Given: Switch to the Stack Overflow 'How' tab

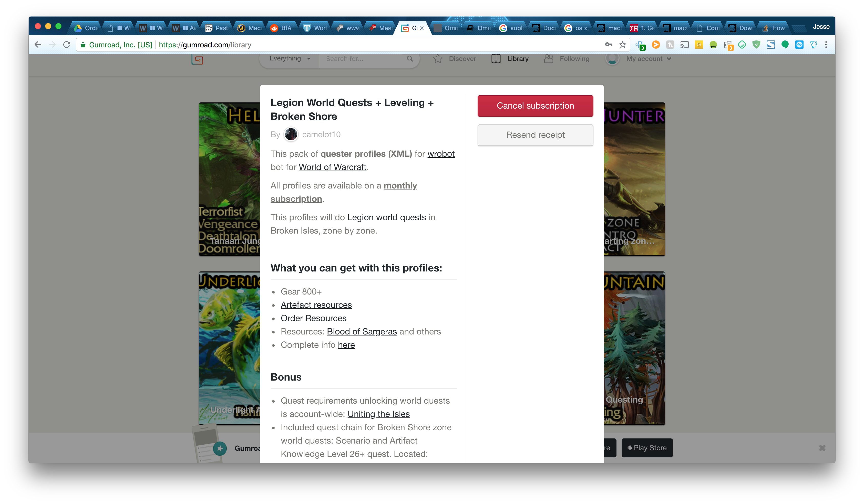Looking at the screenshot, I should click(774, 28).
